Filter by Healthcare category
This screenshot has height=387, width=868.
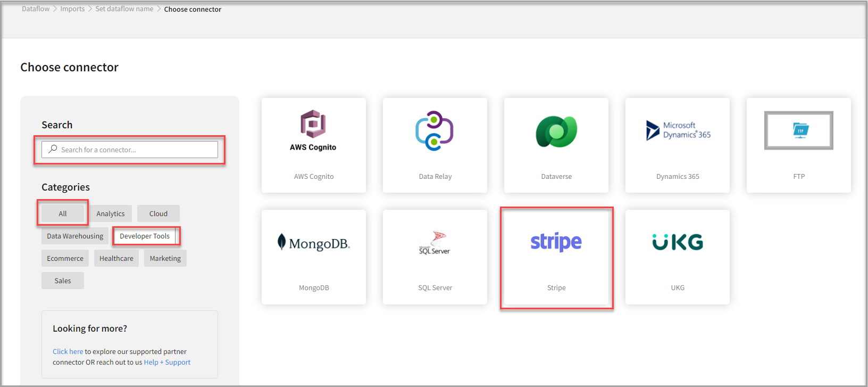(x=116, y=258)
